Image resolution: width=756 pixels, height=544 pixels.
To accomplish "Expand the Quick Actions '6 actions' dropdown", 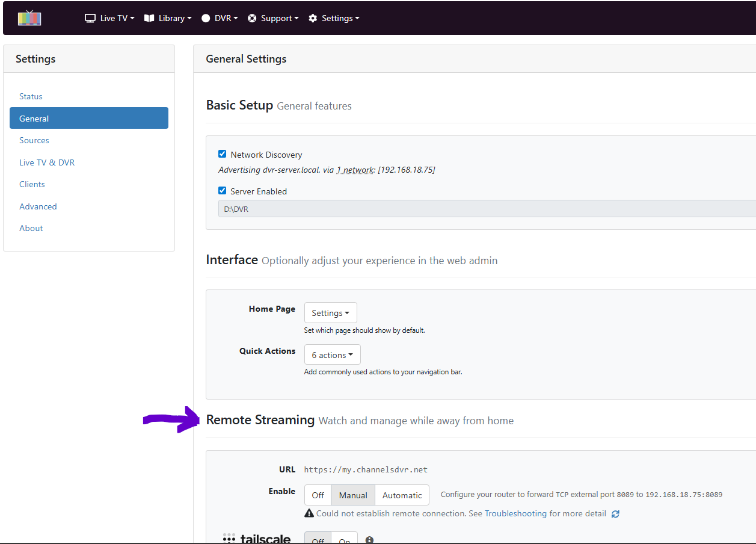I will click(x=332, y=355).
